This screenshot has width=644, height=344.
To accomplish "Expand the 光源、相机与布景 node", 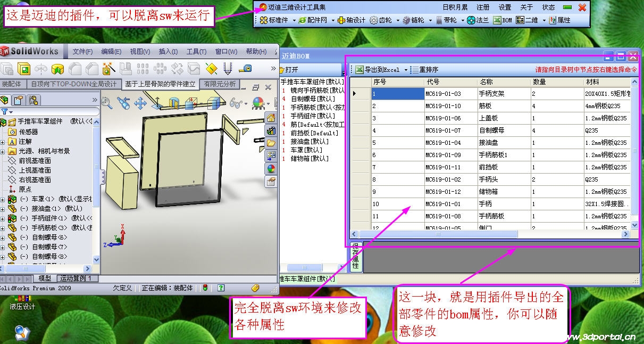I will 3,151.
